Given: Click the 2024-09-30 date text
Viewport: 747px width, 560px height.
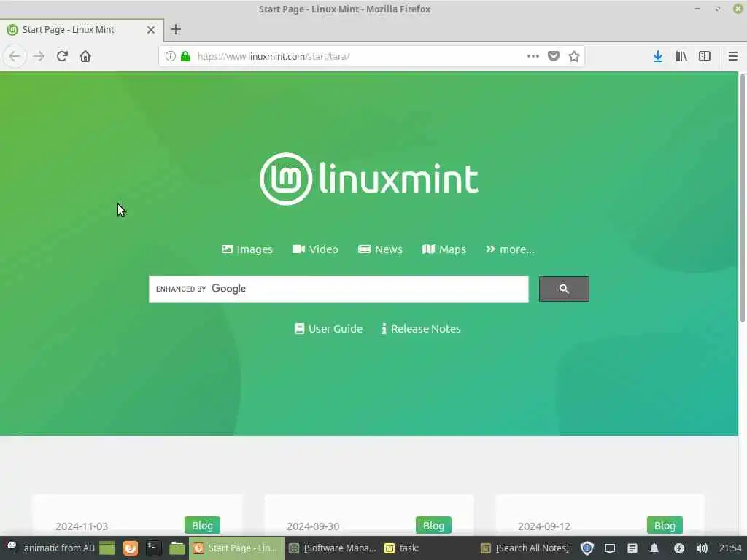Looking at the screenshot, I should click(x=313, y=526).
